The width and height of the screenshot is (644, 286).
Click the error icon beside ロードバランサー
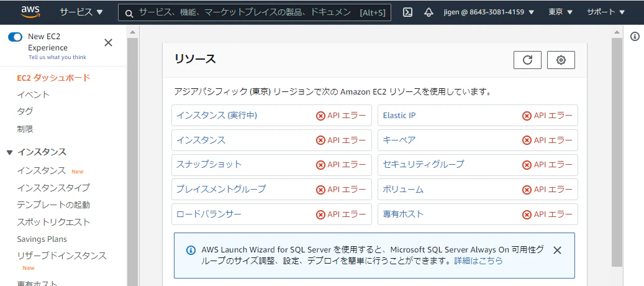[x=320, y=214]
